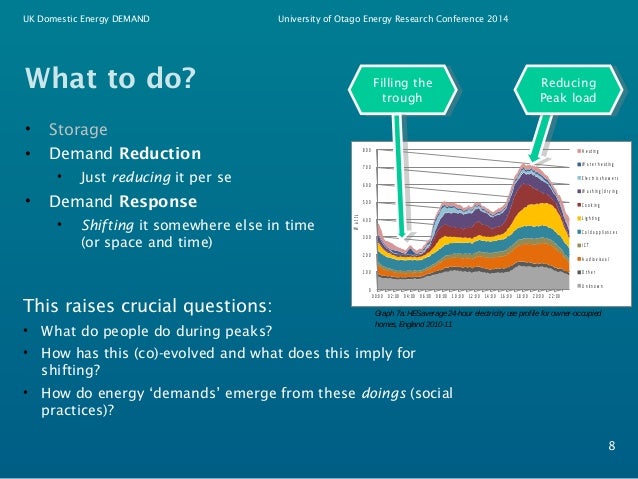Viewport: 638px width, 479px height.
Task: Click the 'Demand Response' bullet
Action: [x=123, y=201]
